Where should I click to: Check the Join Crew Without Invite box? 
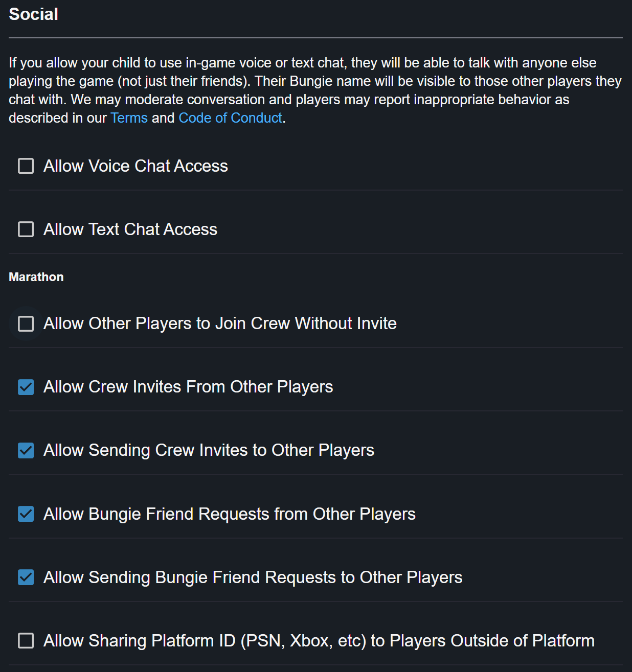click(x=26, y=323)
